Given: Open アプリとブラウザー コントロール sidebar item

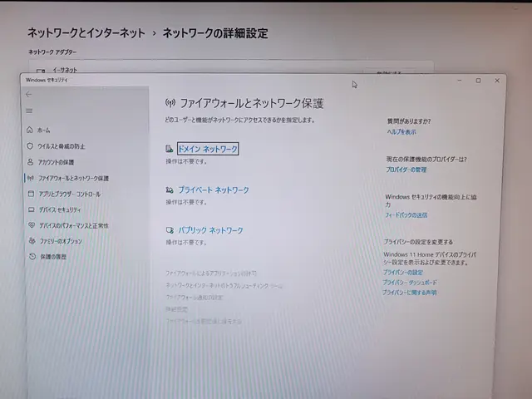Looking at the screenshot, I should pyautogui.click(x=64, y=194).
